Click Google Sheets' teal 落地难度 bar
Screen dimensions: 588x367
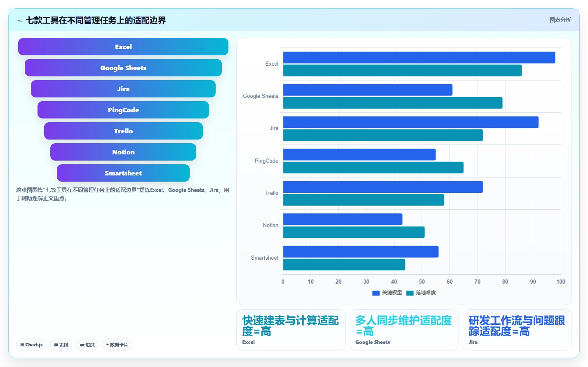click(x=393, y=103)
